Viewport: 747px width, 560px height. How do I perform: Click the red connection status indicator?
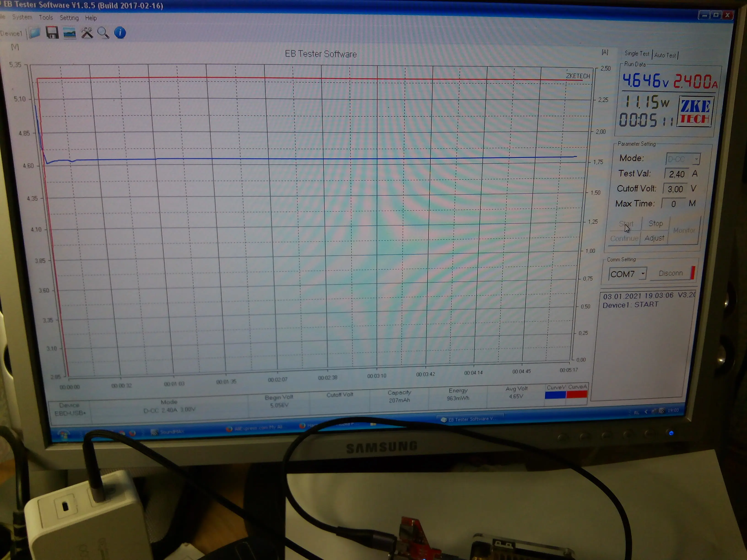click(693, 273)
